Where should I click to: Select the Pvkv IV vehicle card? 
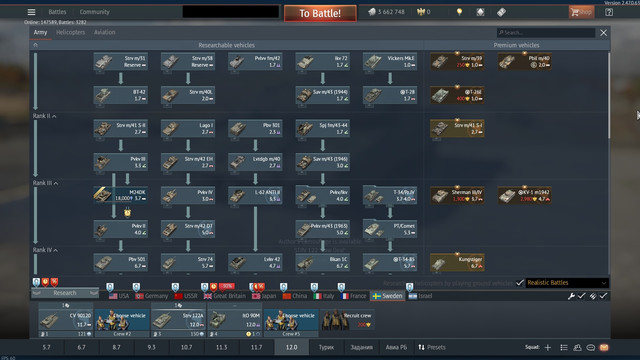point(188,196)
